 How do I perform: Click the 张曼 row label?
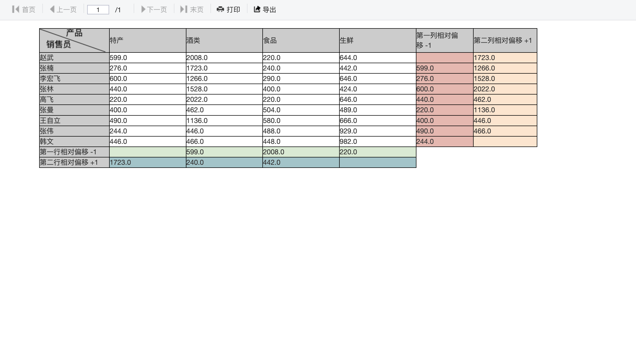(x=74, y=110)
